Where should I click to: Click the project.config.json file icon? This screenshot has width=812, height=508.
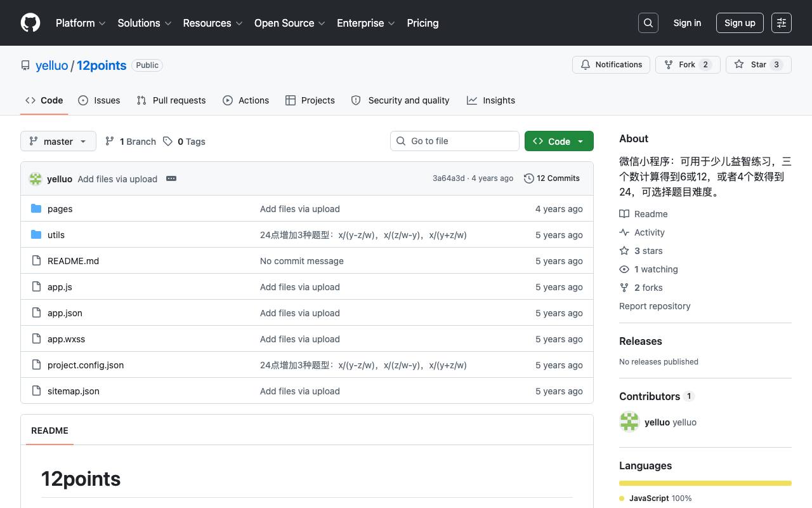36,365
